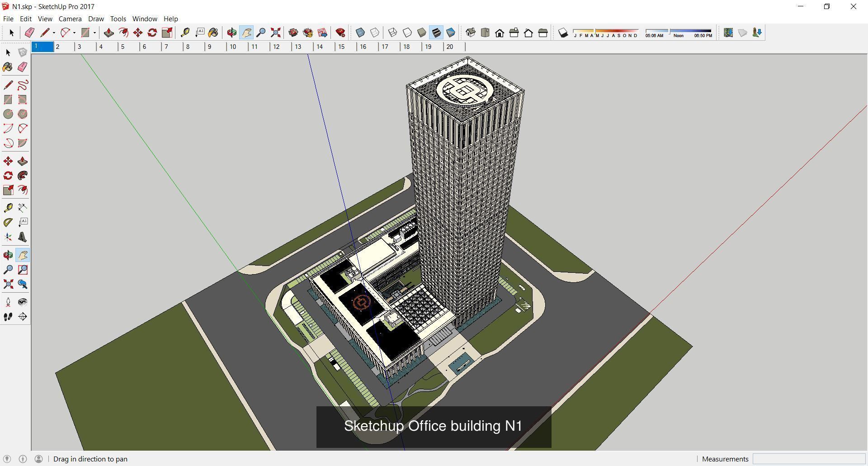Choose the Rotate tool in top toolbar

coord(152,33)
